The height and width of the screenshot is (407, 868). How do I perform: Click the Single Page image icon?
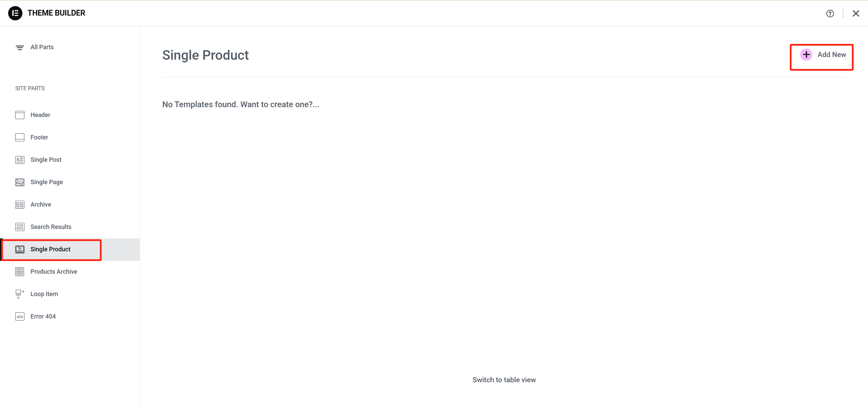click(x=20, y=182)
